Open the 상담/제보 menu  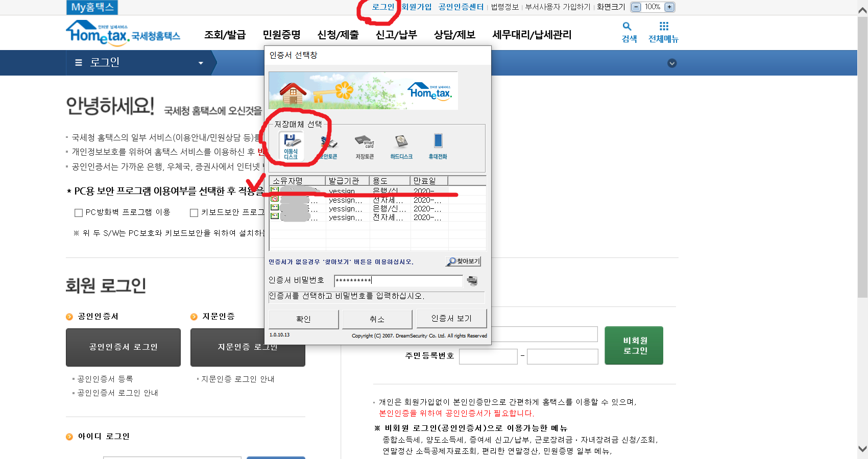click(x=454, y=35)
